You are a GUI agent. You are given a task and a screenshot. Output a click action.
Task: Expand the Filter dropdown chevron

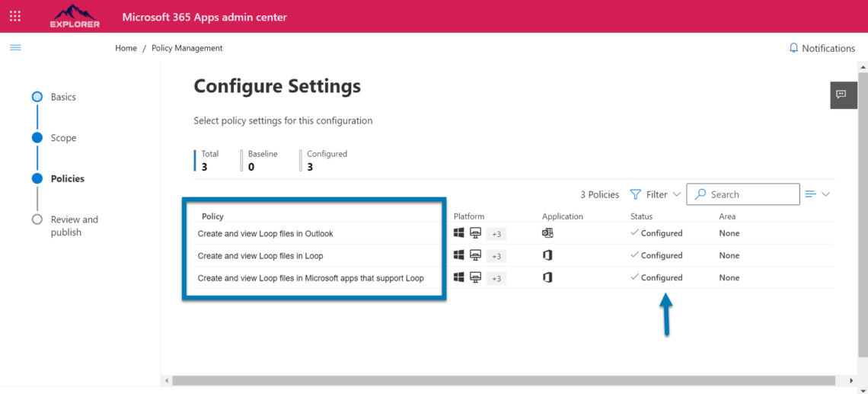tap(676, 194)
